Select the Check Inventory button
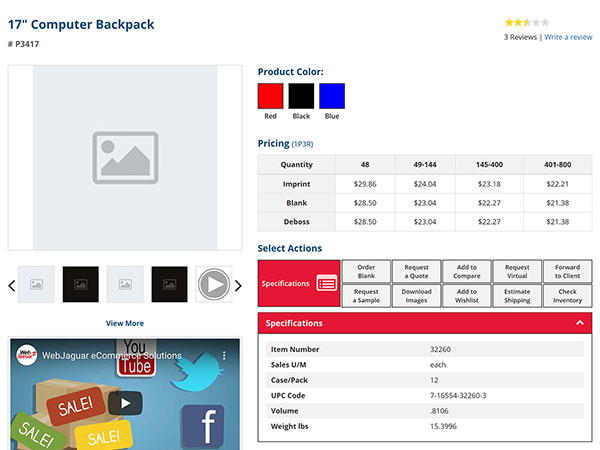The image size is (600, 450). (567, 296)
